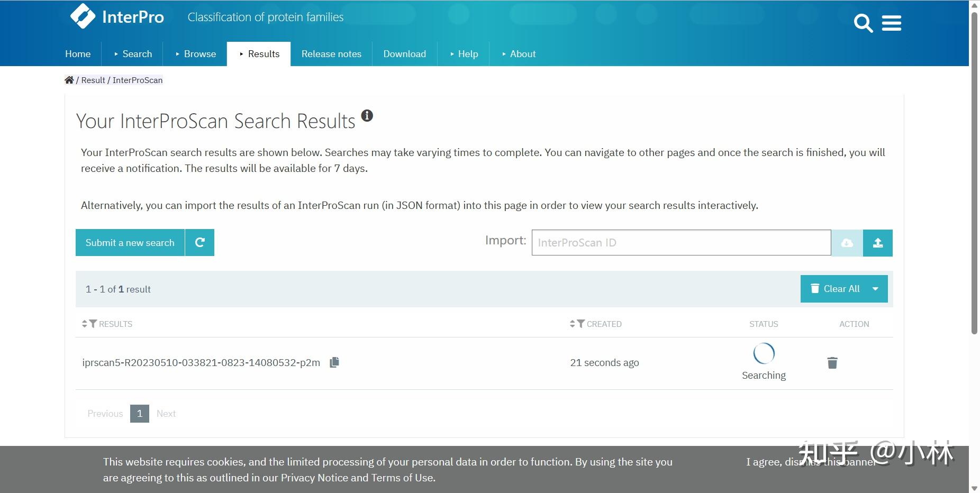Click the home breadcrumb icon
This screenshot has height=493, width=980.
(69, 80)
